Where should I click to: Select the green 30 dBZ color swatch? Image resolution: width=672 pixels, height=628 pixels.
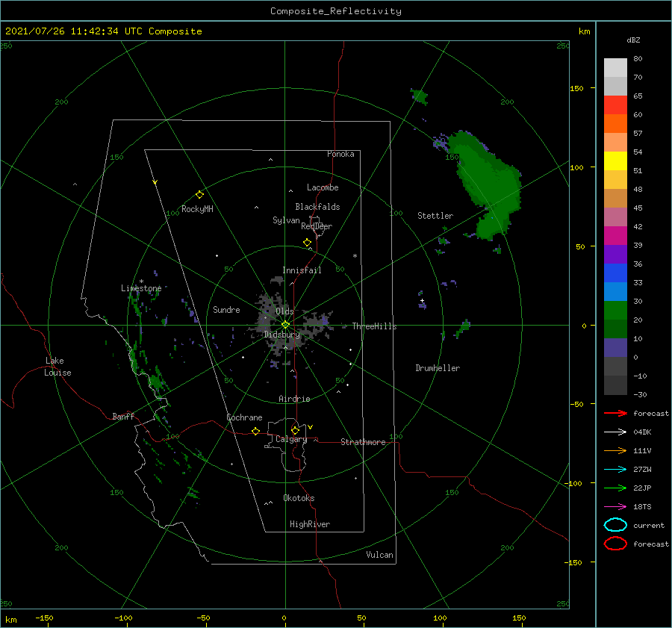pyautogui.click(x=615, y=310)
